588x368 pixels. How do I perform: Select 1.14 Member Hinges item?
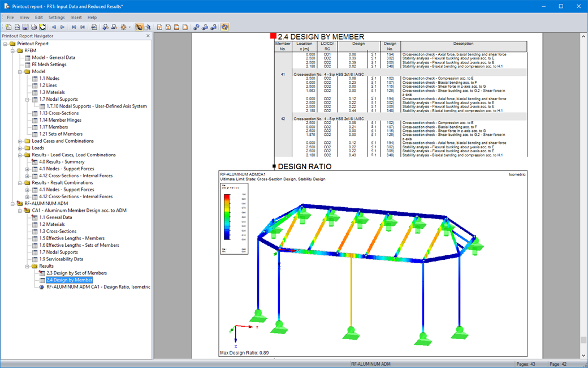60,120
